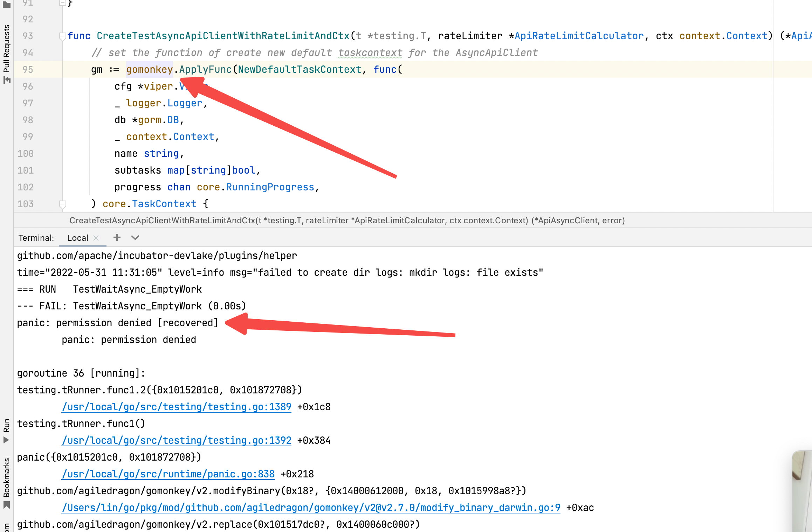This screenshot has height=532, width=812.
Task: Toggle the fold marker at line 103
Action: (63, 204)
